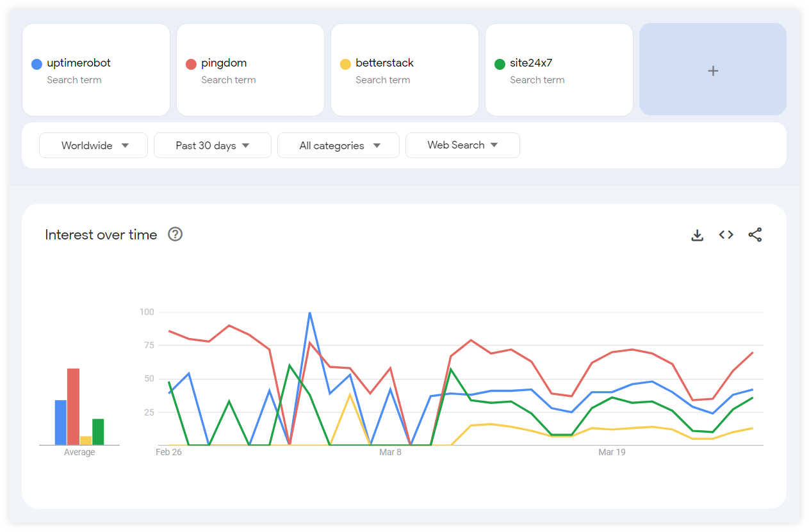Add a new comparison search term
809x532 pixels.
click(712, 70)
